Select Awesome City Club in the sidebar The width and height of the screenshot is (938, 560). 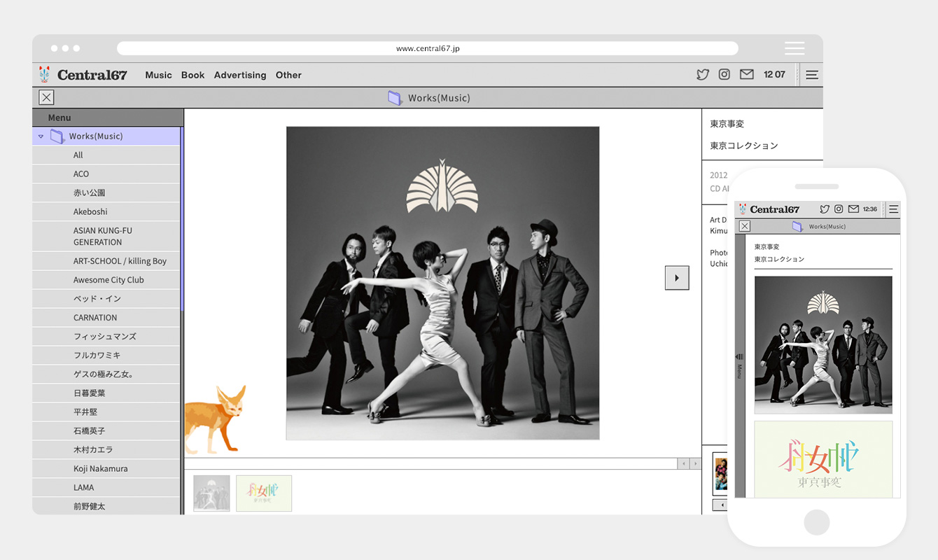coord(106,280)
